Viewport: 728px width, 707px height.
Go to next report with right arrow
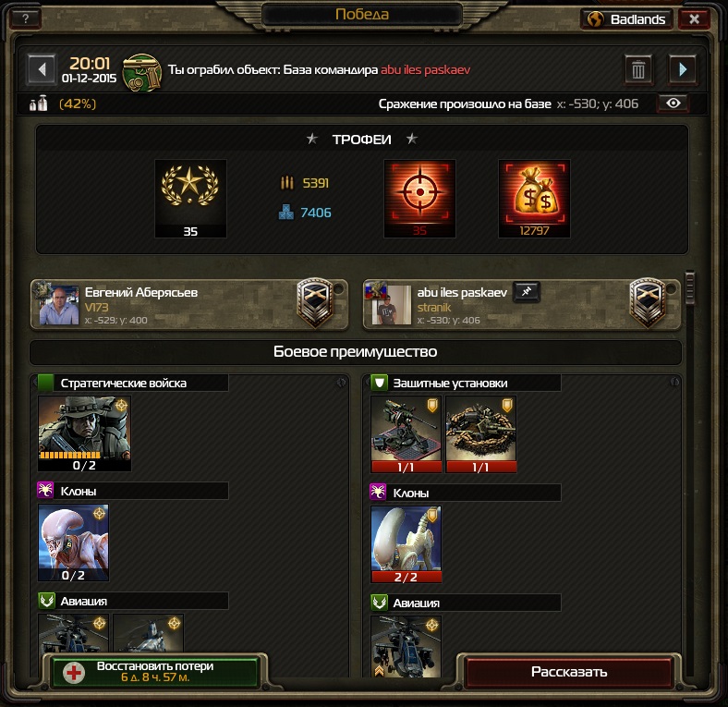coord(683,69)
